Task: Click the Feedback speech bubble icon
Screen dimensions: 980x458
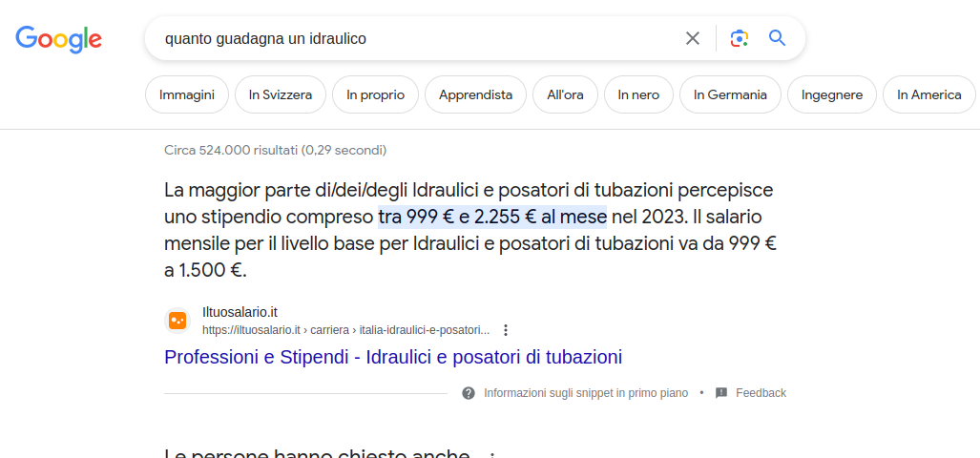Action: [x=721, y=393]
